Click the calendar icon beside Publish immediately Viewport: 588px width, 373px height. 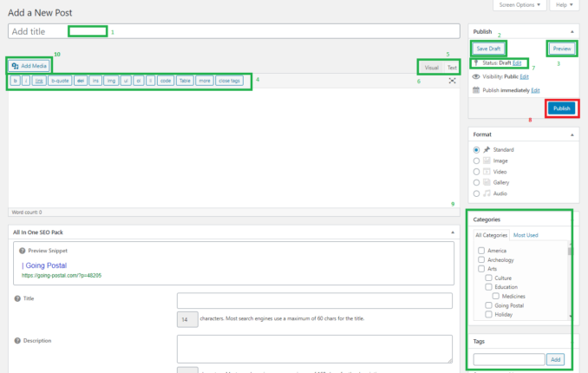coord(476,90)
